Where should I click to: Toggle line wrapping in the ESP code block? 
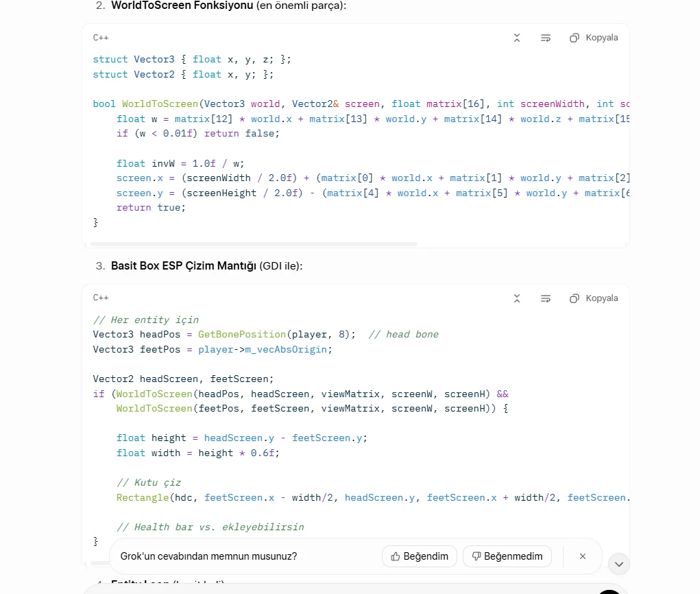[x=545, y=298]
